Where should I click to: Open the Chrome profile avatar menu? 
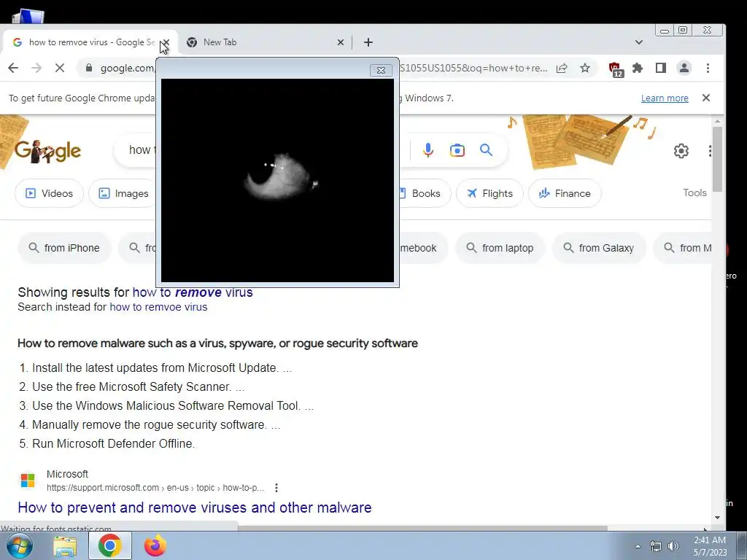click(x=684, y=68)
